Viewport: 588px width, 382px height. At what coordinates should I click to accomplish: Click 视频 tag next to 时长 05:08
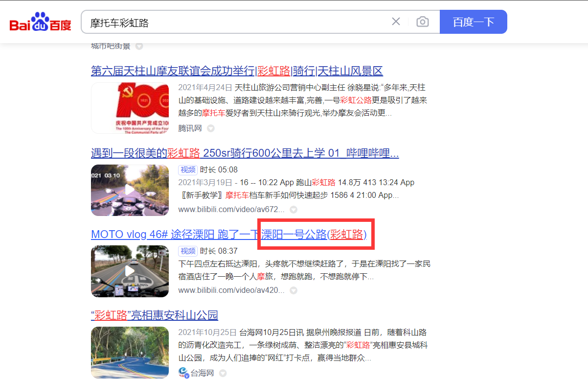click(x=188, y=170)
